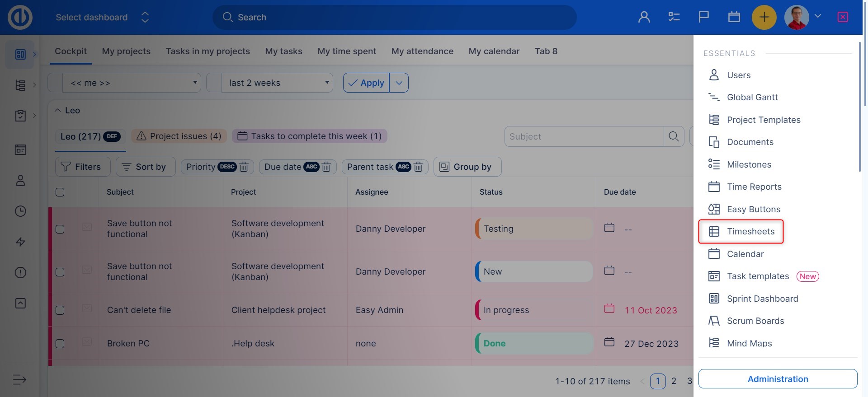Tick the checkbox for Broken PC row
This screenshot has width=868, height=397.
coord(60,344)
